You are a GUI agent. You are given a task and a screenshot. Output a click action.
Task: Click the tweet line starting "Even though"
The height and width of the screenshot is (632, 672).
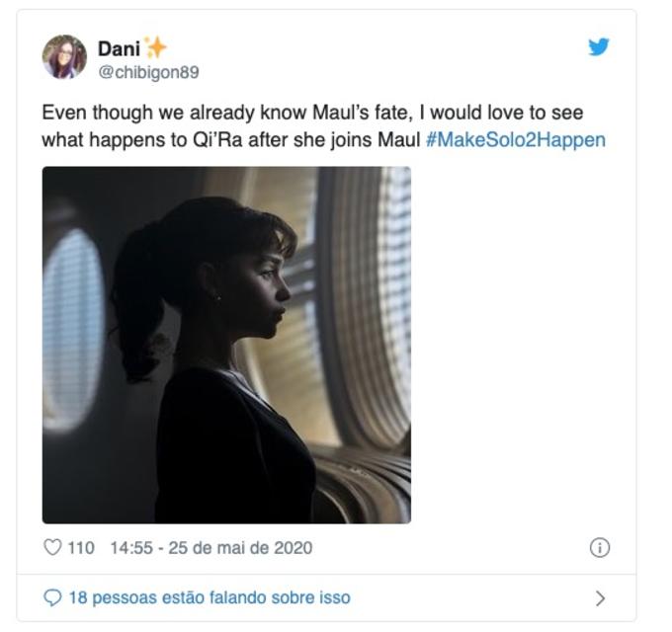pyautogui.click(x=311, y=113)
